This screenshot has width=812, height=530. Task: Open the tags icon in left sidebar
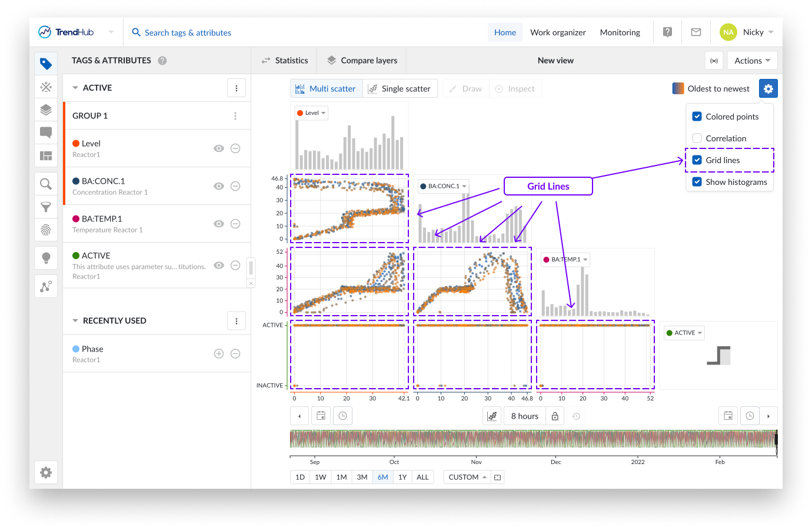(x=46, y=64)
